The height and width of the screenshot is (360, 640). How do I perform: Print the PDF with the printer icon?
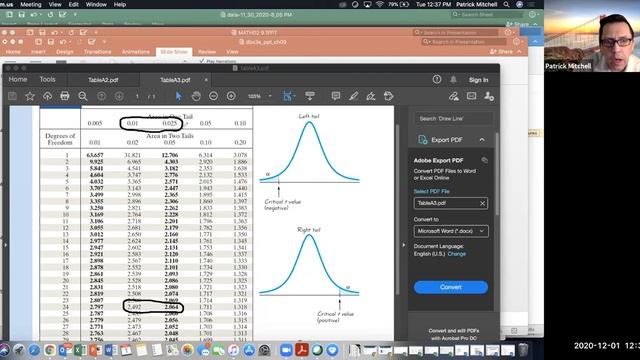click(x=65, y=96)
